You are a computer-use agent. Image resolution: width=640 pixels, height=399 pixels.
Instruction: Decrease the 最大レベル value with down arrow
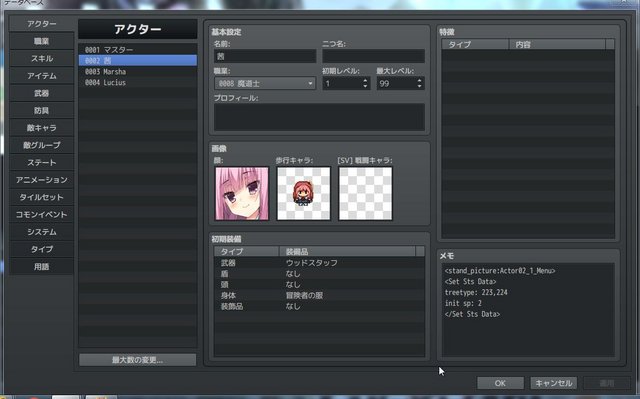[x=420, y=87]
